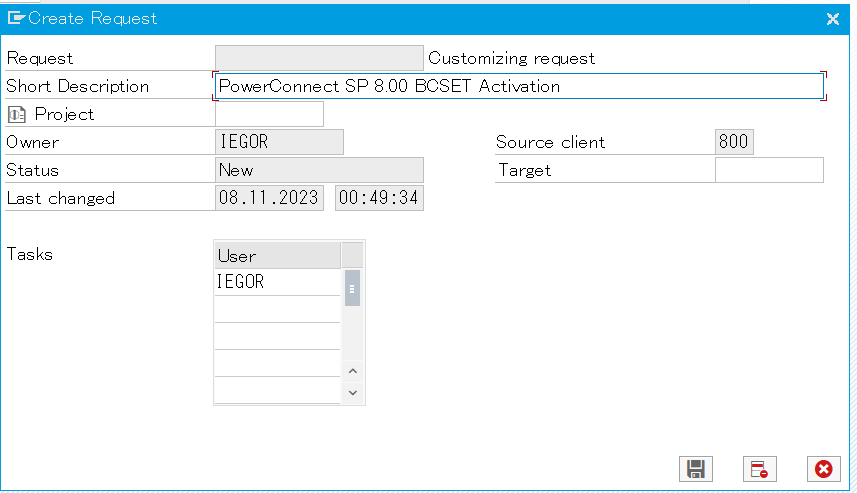Click the User column header
The height and width of the screenshot is (493, 857).
click(x=277, y=255)
